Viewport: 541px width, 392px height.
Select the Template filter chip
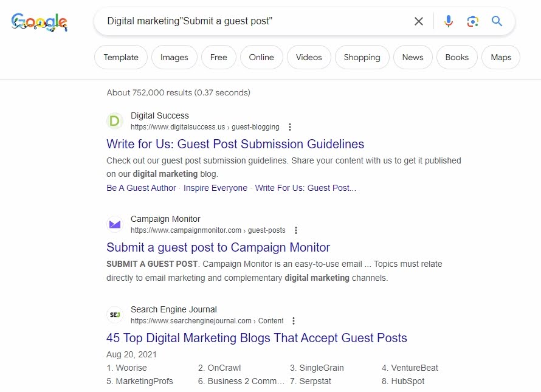click(x=121, y=57)
